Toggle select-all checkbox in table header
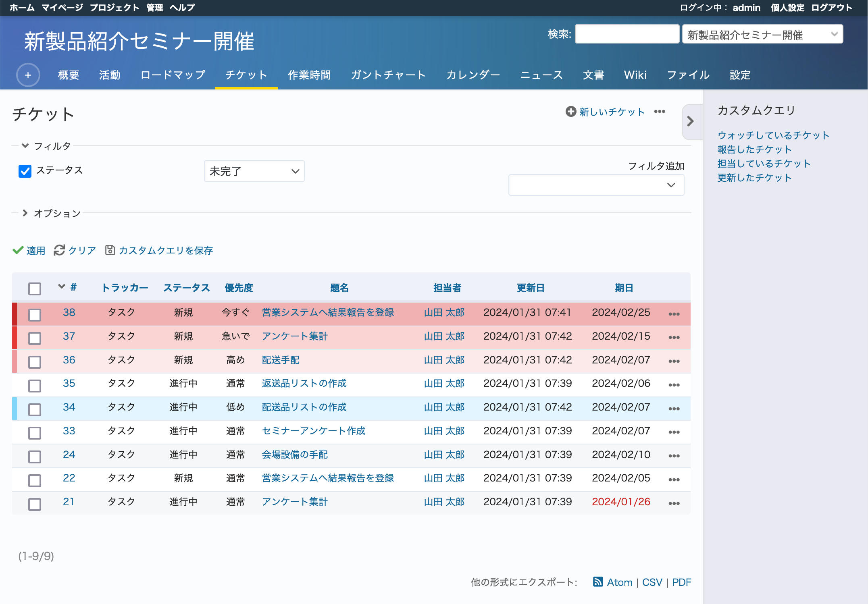 (35, 289)
